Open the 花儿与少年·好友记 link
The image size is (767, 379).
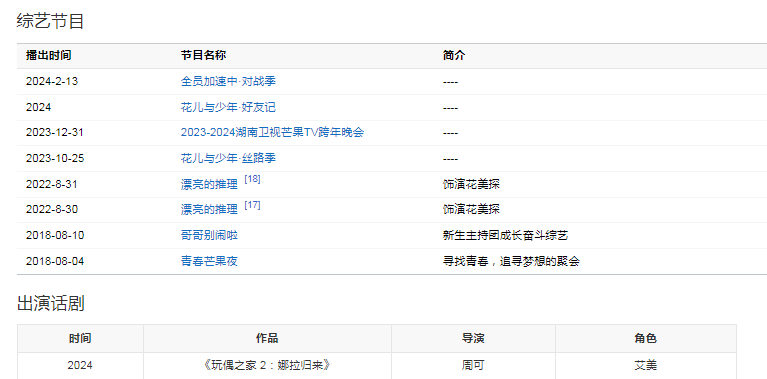click(228, 107)
